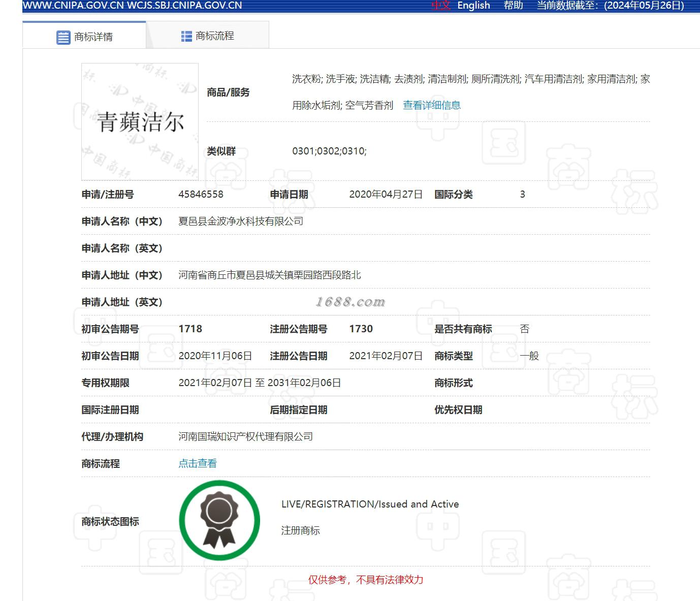
Task: Select application number 45846558
Action: (201, 194)
